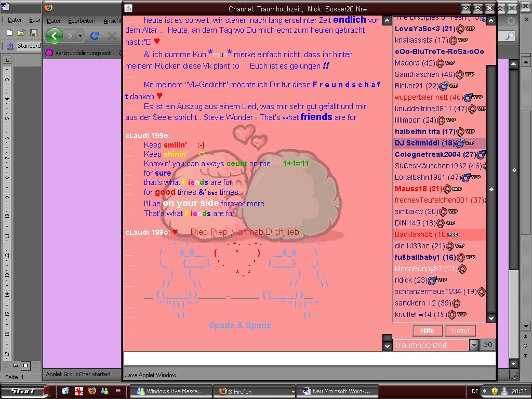
Task: Open Traumhochzeit channel dropdown arrow
Action: pos(474,345)
